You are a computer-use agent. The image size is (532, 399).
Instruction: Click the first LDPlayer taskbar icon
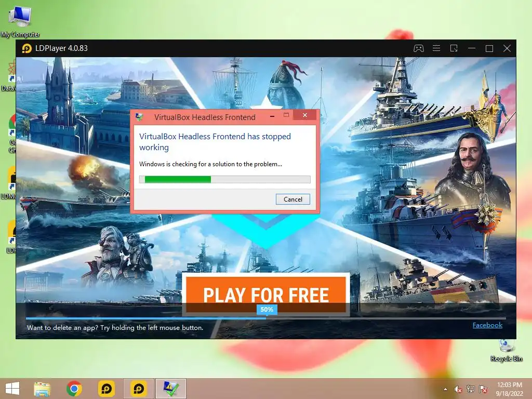coord(106,389)
